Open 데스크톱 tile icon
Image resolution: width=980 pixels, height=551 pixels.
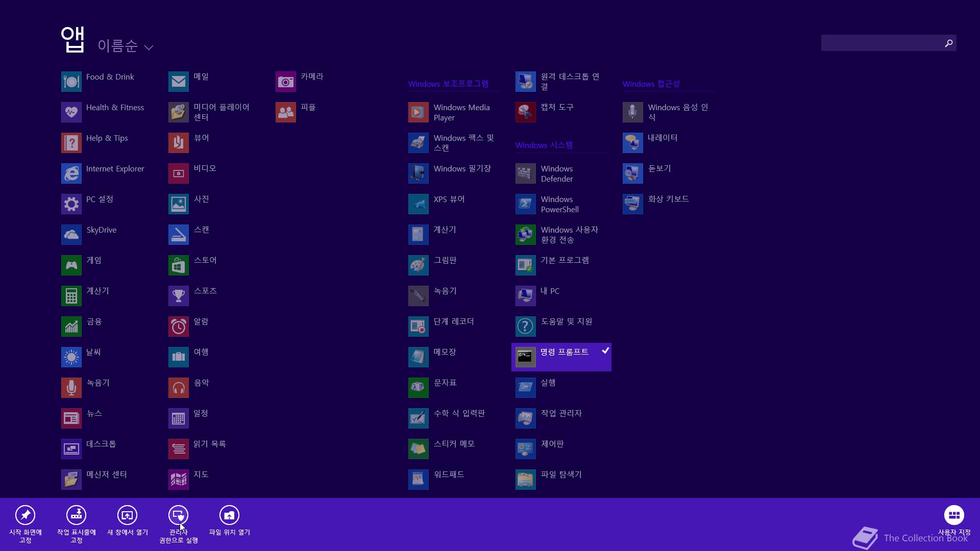click(71, 449)
